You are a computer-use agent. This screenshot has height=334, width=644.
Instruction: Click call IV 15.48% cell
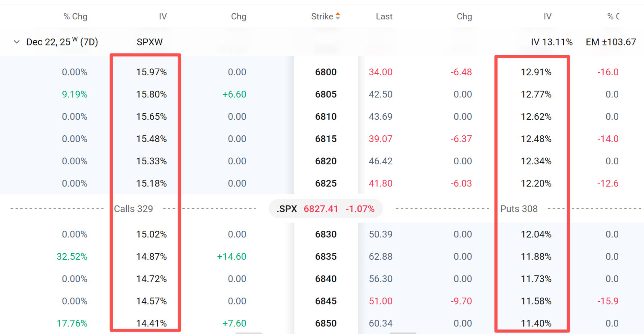point(151,139)
